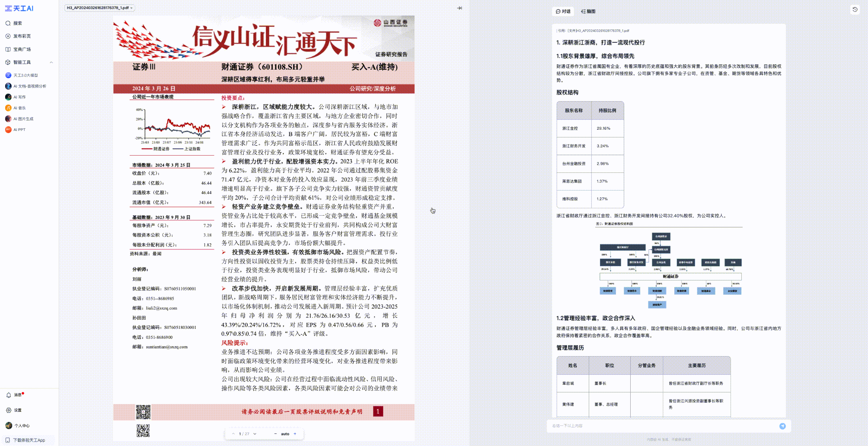This screenshot has height=446, width=868.
Task: Open the page selector dropdown beside 1/27
Action: 255,433
